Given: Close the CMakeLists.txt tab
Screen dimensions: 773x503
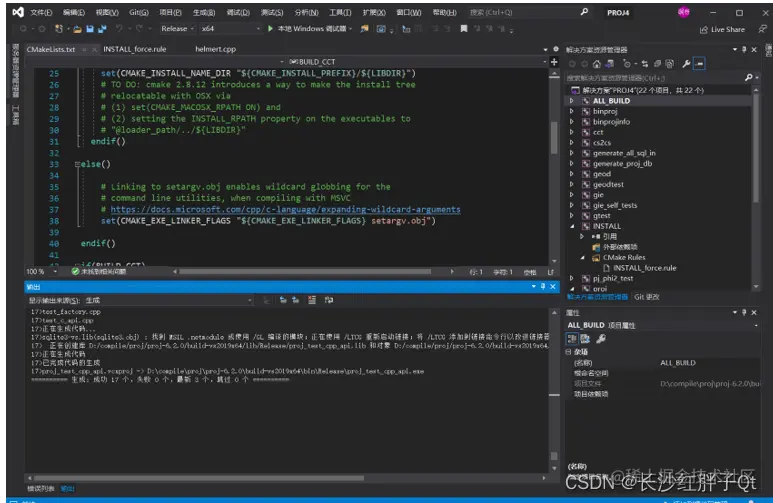Looking at the screenshot, I should tap(94, 49).
